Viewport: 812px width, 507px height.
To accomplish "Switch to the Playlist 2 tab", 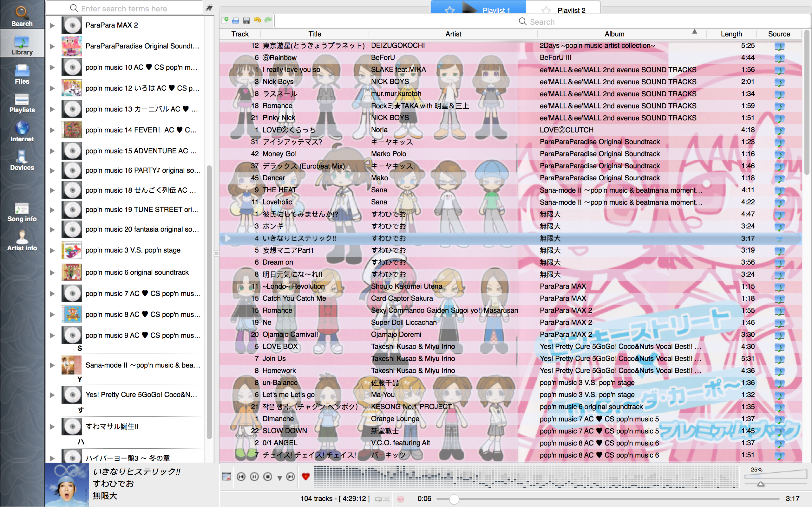I will [x=571, y=10].
